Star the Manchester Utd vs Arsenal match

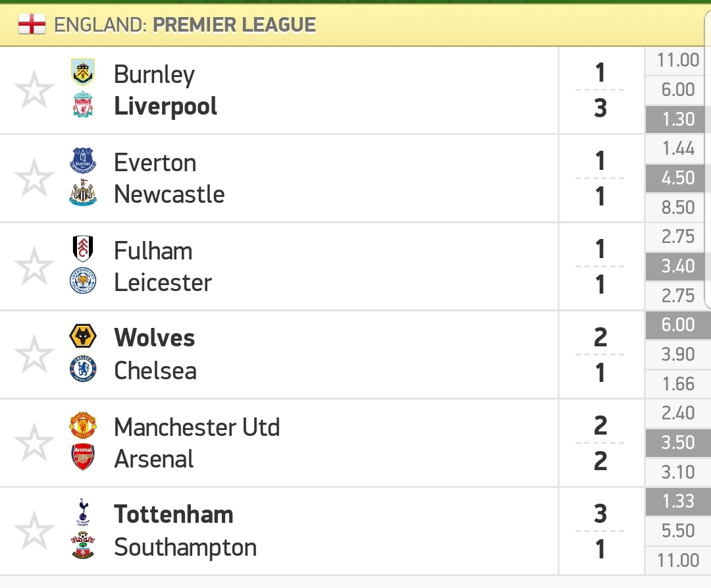pyautogui.click(x=34, y=442)
